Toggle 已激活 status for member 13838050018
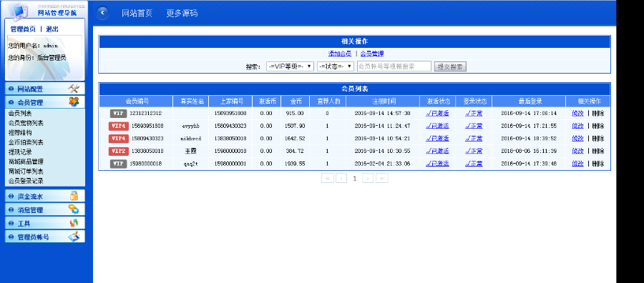This screenshot has height=283, width=644. click(x=437, y=151)
